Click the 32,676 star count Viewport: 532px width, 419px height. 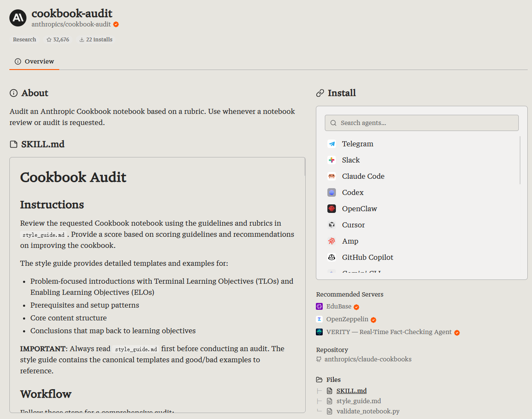click(x=61, y=40)
